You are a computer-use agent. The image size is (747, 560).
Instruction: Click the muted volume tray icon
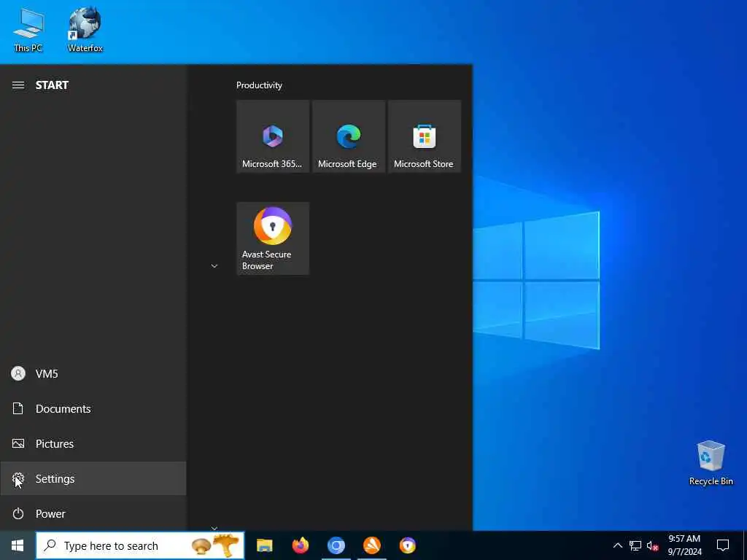tap(653, 545)
